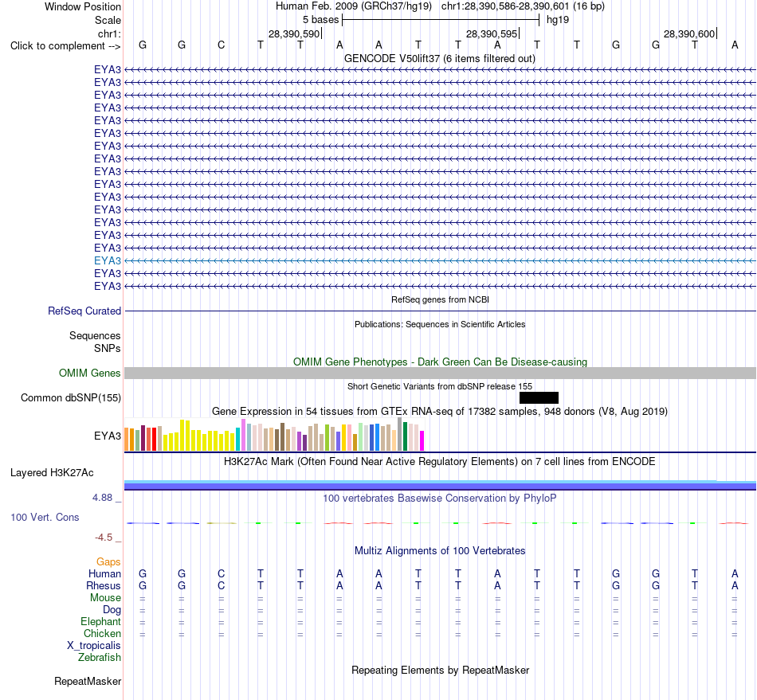This screenshot has width=757, height=700.
Task: Click the 'RepeatMasker' track label
Action: (88, 681)
